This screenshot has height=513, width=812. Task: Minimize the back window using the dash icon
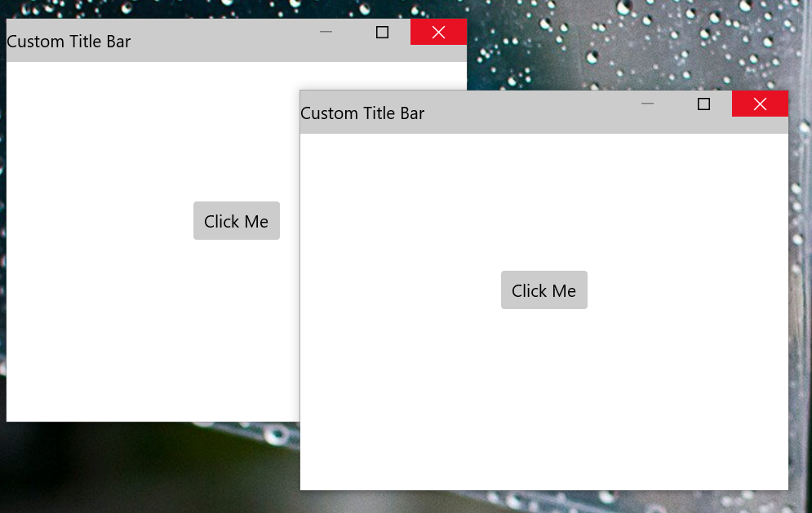[x=326, y=32]
